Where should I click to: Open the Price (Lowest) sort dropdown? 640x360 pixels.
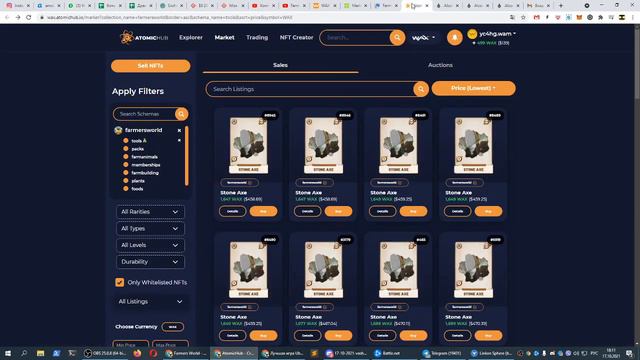(x=473, y=89)
